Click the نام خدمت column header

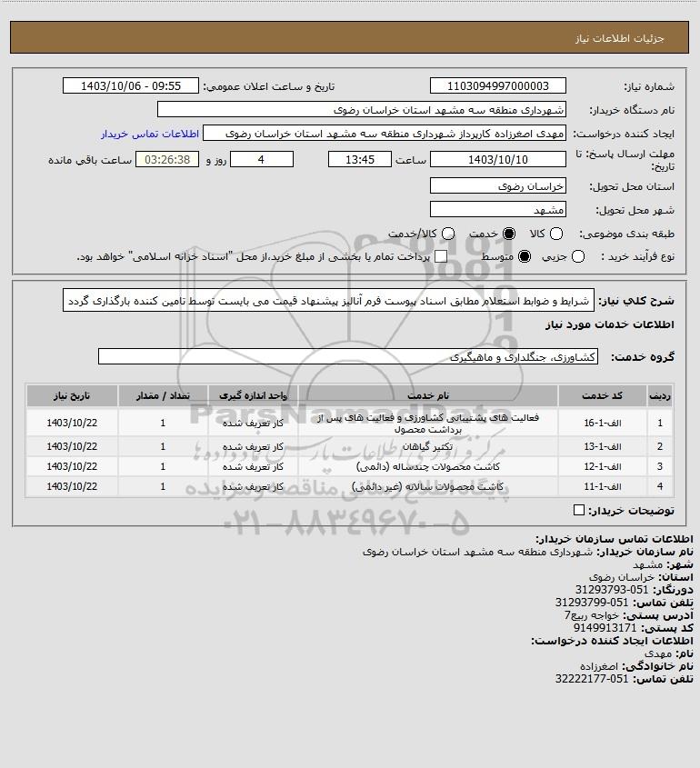[x=428, y=395]
